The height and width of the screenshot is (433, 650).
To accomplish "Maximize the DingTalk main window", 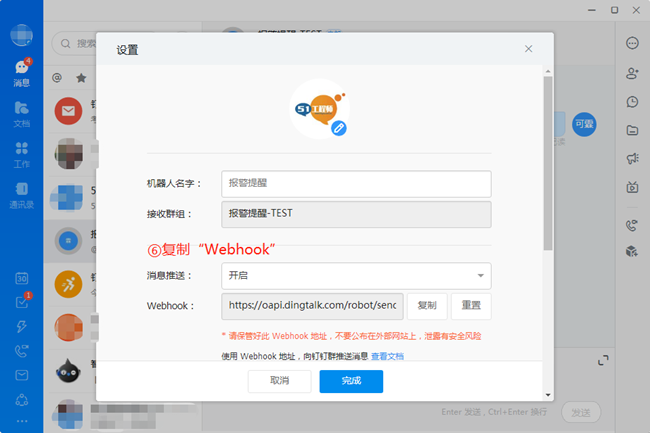I will pos(614,10).
